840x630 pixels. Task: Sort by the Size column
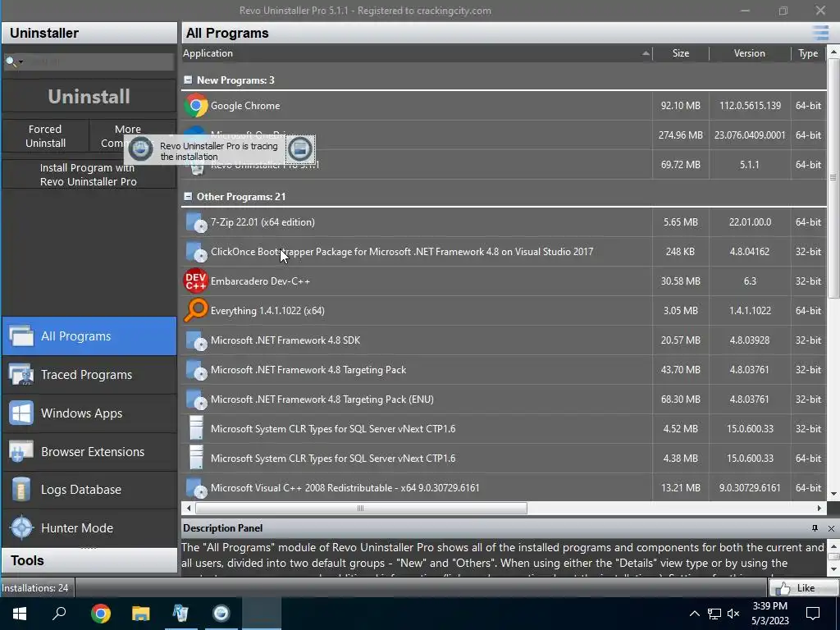[681, 53]
